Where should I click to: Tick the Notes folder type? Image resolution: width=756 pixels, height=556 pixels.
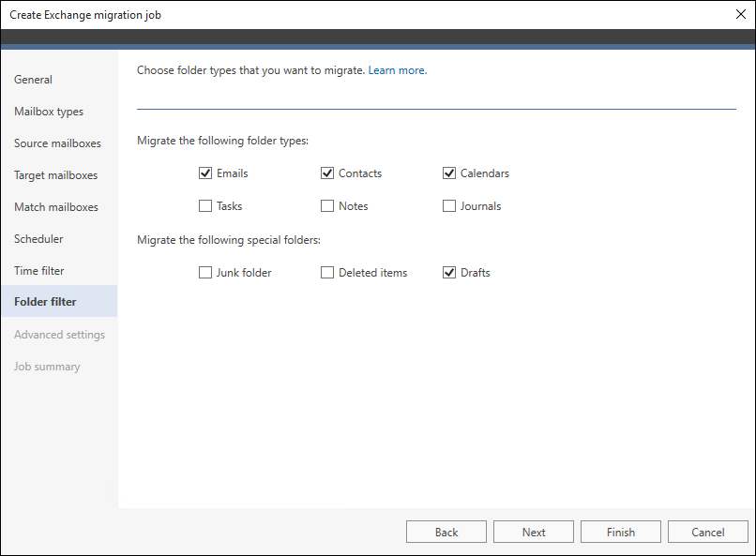[x=327, y=206]
